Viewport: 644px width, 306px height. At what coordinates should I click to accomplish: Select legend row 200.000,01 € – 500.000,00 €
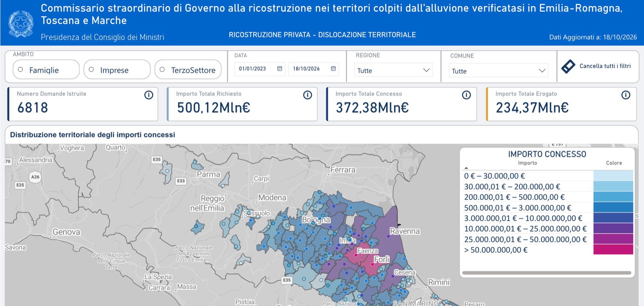548,197
